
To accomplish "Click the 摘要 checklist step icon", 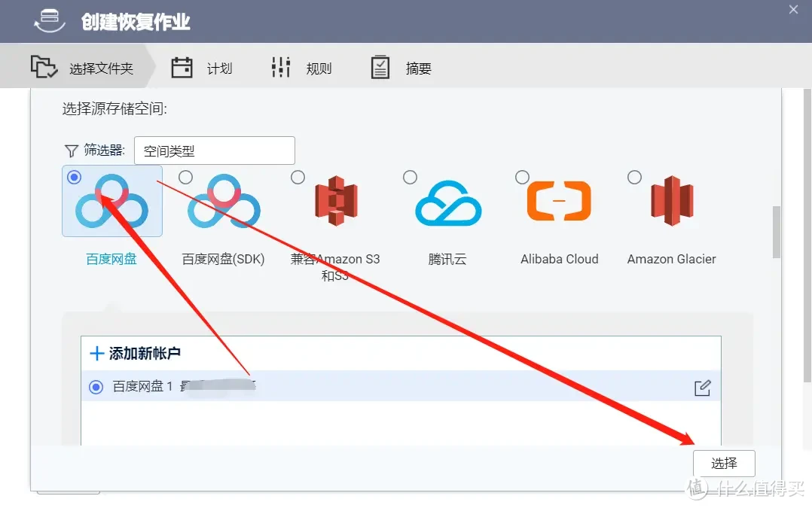I will [380, 67].
